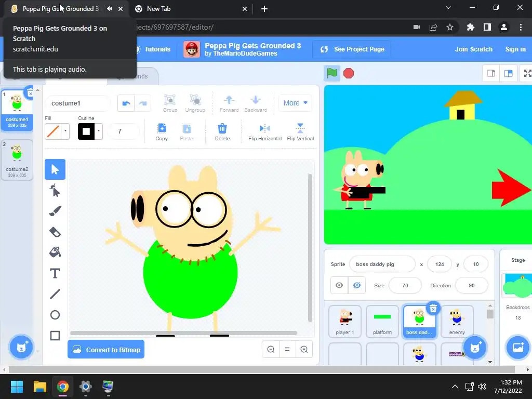Image resolution: width=532 pixels, height=399 pixels.
Task: Select the Brush tool
Action: (55, 211)
